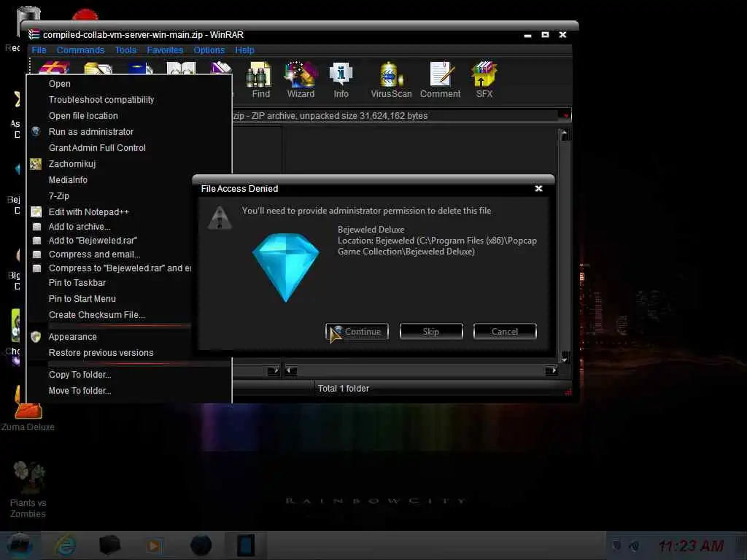Click the Comment toolbar icon
The width and height of the screenshot is (747, 560).
[440, 80]
